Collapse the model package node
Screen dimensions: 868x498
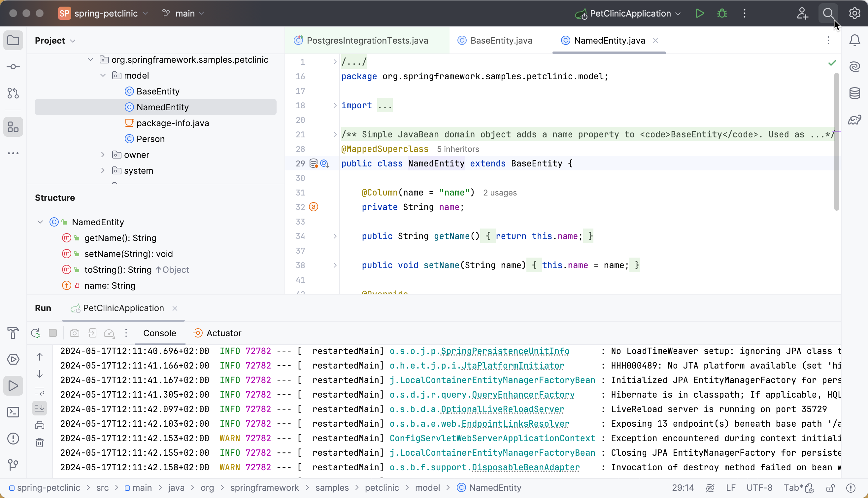(103, 75)
